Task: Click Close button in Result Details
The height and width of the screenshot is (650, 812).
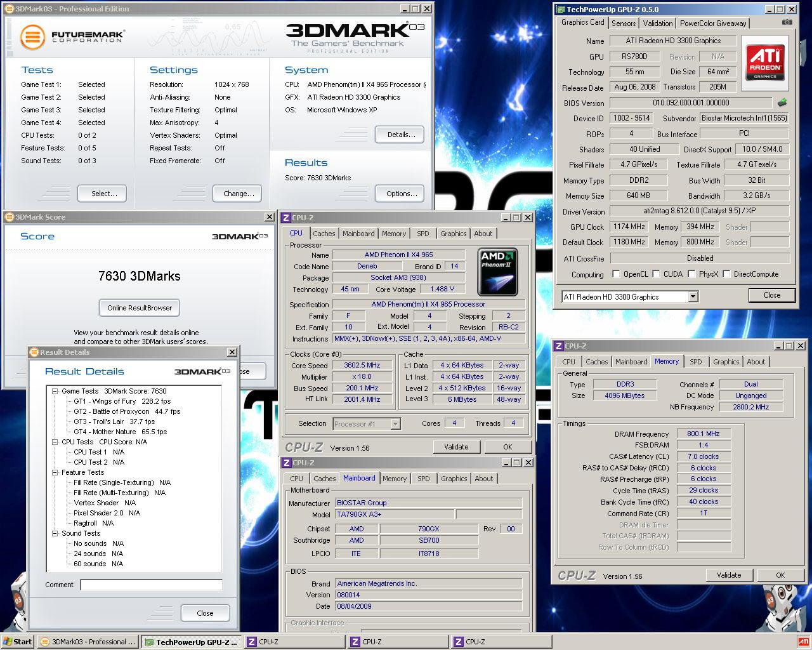Action: [205, 613]
